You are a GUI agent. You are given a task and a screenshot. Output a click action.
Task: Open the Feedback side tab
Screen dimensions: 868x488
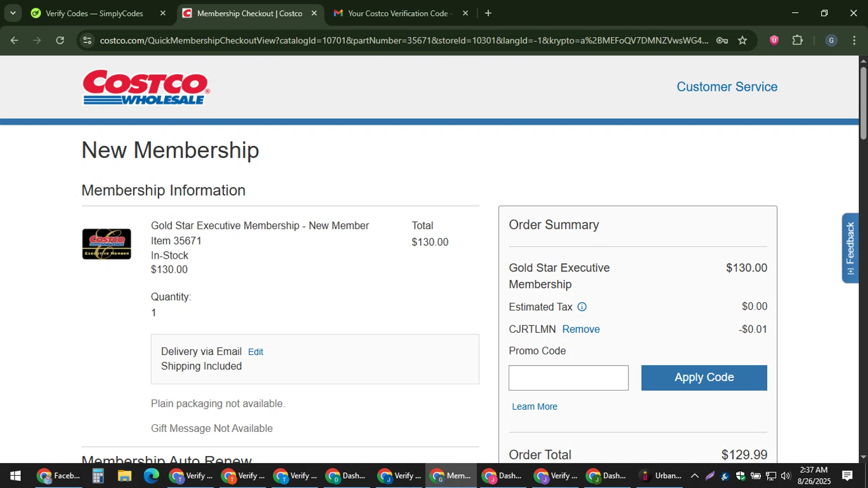point(849,248)
